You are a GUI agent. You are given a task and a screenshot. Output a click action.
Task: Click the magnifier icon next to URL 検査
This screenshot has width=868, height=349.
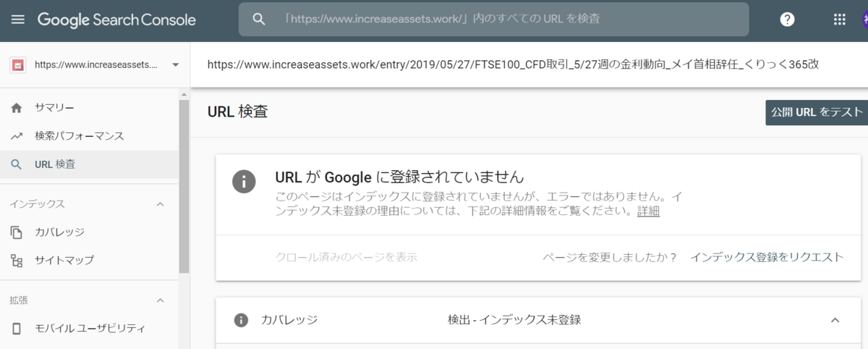pyautogui.click(x=17, y=164)
